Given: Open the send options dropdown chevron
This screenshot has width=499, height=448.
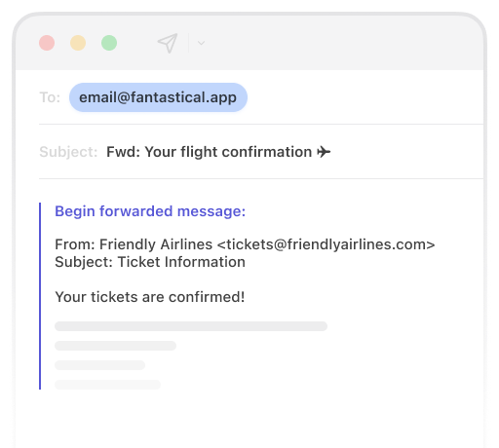Looking at the screenshot, I should click(201, 43).
